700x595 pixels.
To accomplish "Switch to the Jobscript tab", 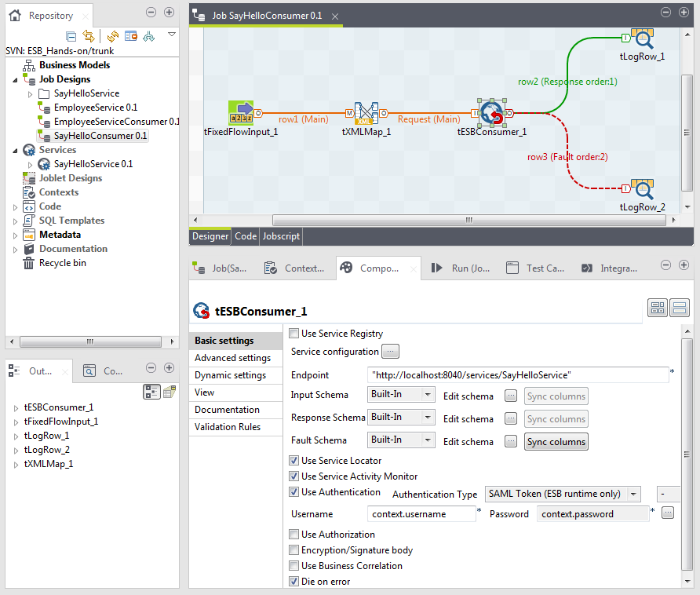I will (x=280, y=236).
